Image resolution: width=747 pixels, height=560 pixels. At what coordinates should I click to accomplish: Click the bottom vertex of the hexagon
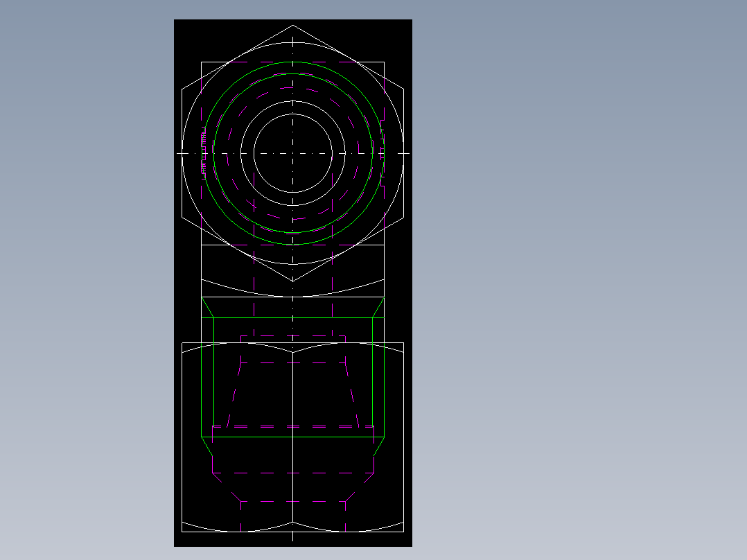292,281
